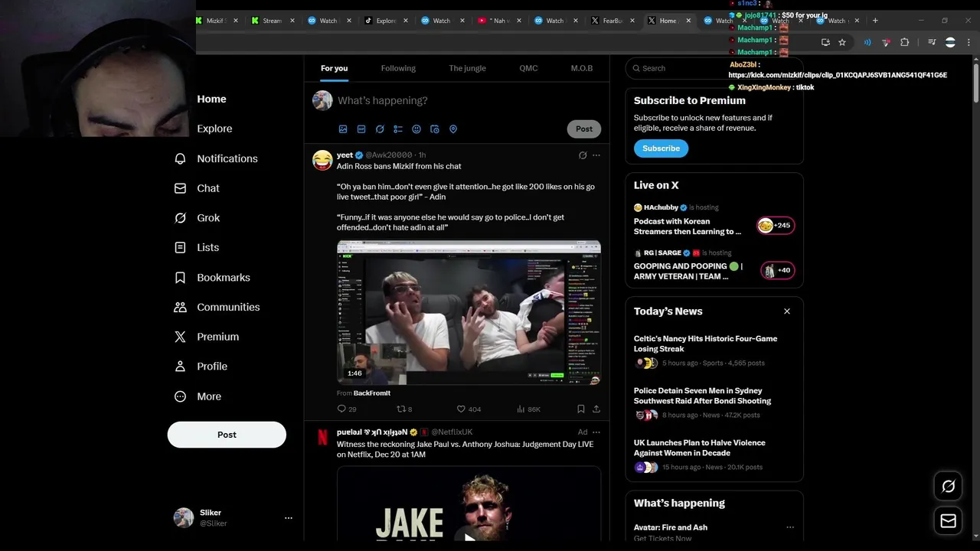
Task: Add a poll to the post
Action: [398, 129]
